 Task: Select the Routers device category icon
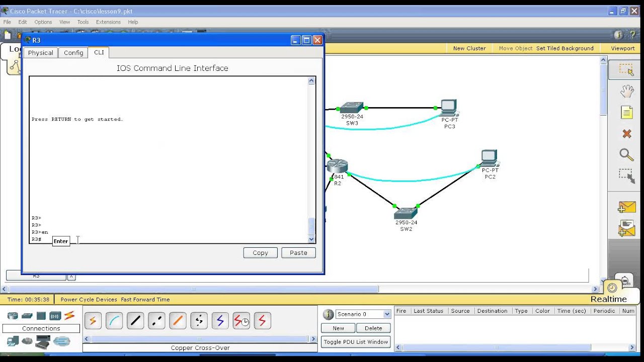13,316
